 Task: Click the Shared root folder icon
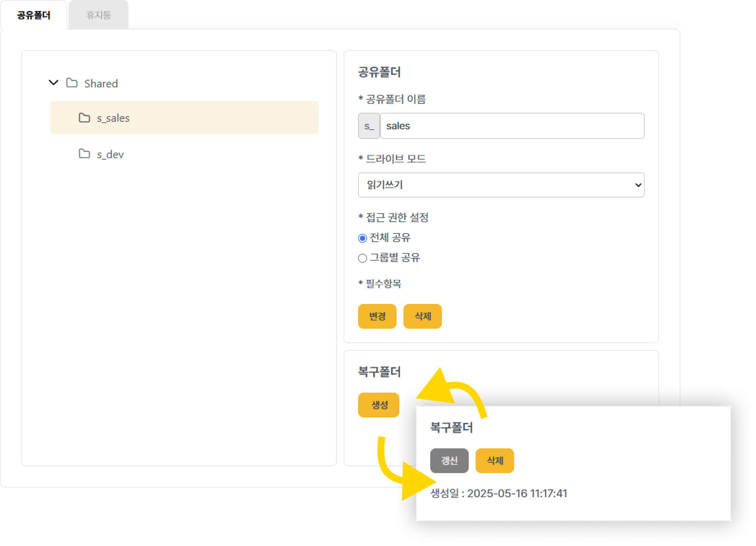point(72,83)
